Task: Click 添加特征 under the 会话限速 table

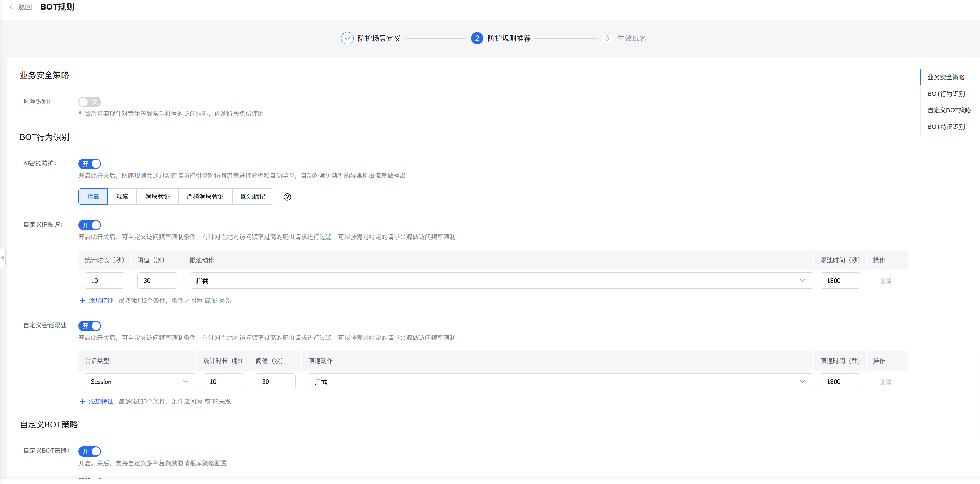Action: (x=101, y=401)
